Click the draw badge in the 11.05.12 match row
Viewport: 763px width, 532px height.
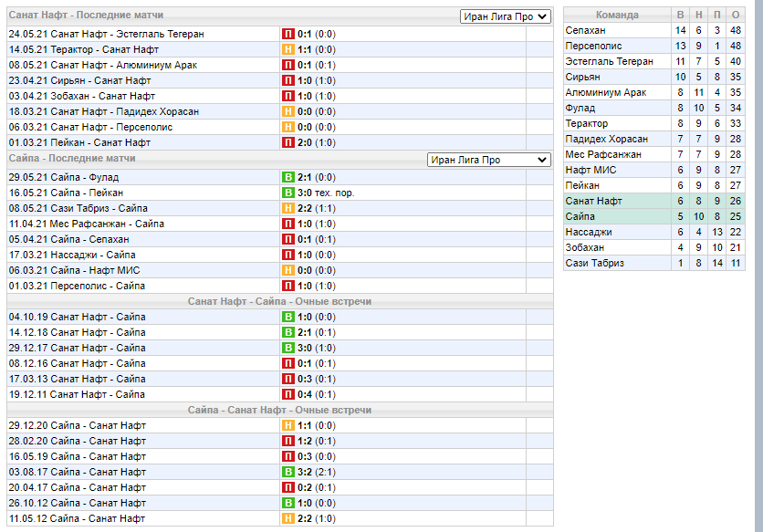coord(288,519)
